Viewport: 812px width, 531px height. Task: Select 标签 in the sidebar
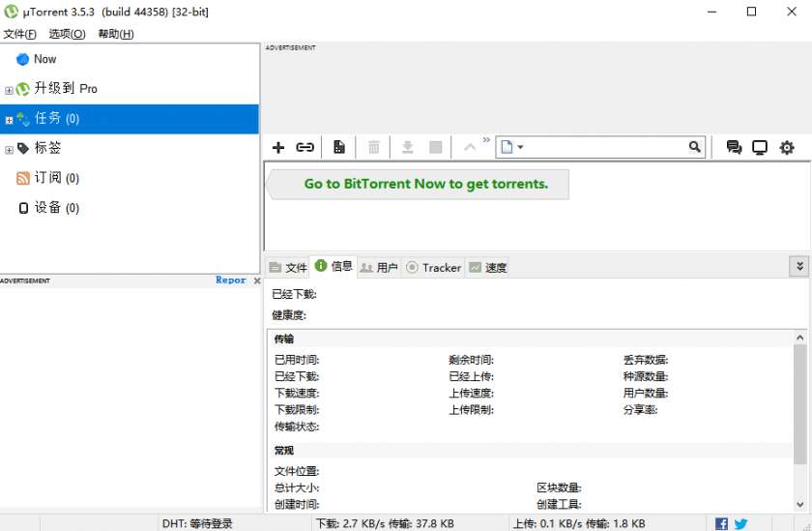[130, 148]
